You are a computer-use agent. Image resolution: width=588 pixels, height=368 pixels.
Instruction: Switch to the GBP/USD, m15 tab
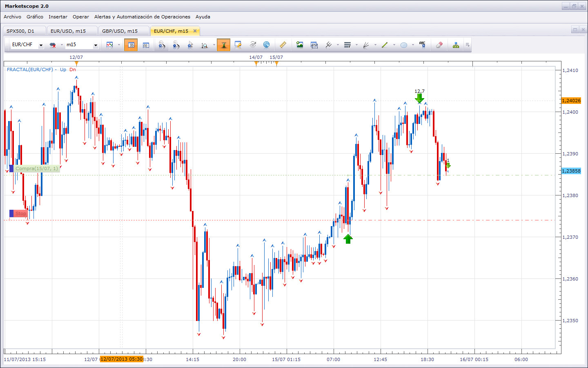tap(124, 31)
